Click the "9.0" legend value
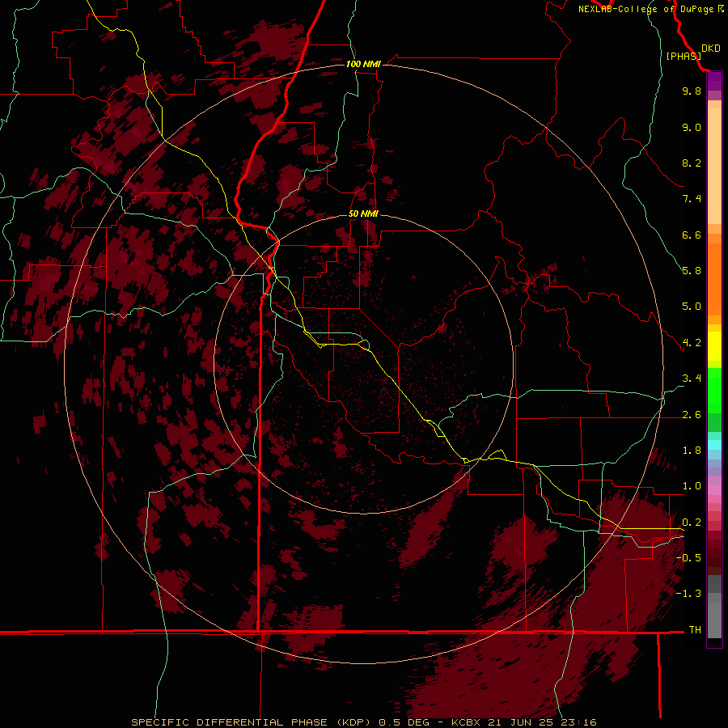Viewport: 728px width, 728px height. click(692, 127)
